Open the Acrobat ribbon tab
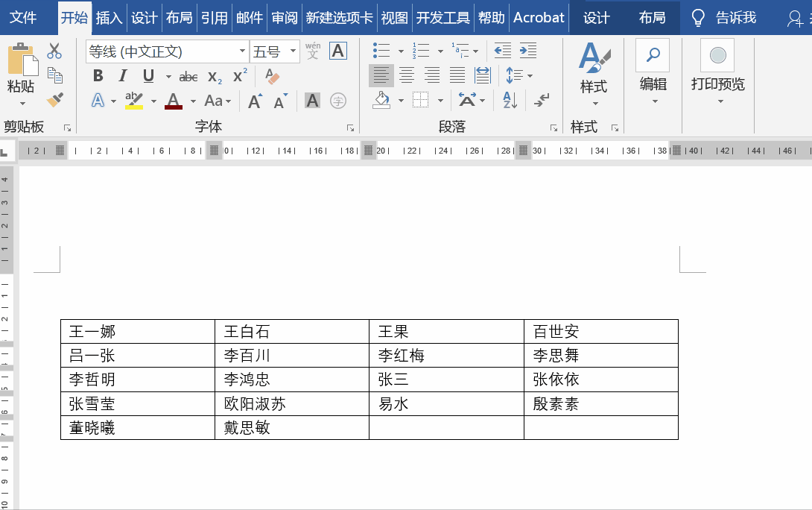Image resolution: width=812 pixels, height=510 pixels. 538,16
